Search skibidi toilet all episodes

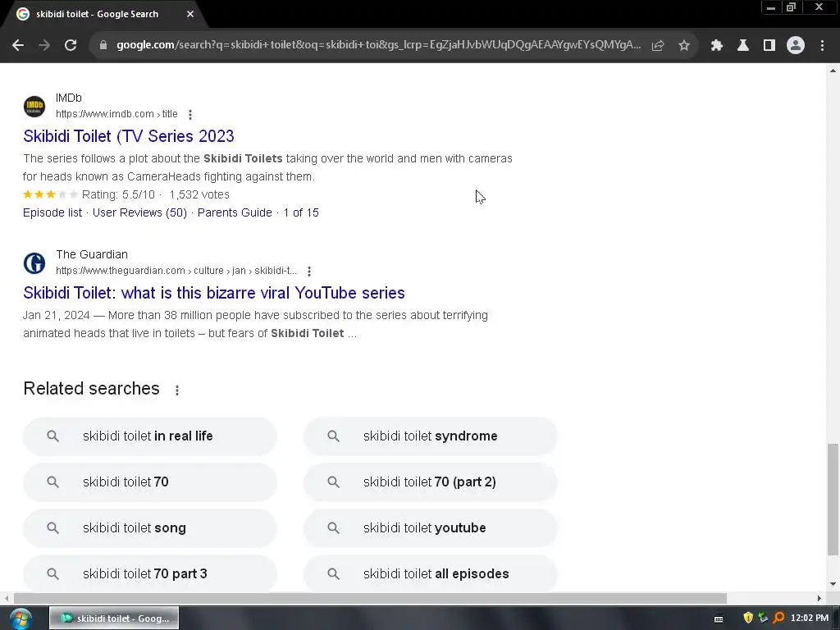pyautogui.click(x=431, y=573)
